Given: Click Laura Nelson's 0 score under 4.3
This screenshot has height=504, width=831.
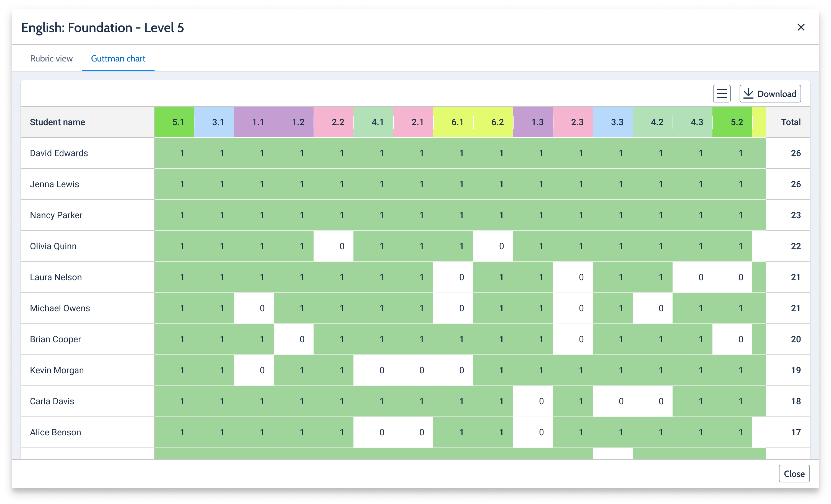Looking at the screenshot, I should point(693,277).
